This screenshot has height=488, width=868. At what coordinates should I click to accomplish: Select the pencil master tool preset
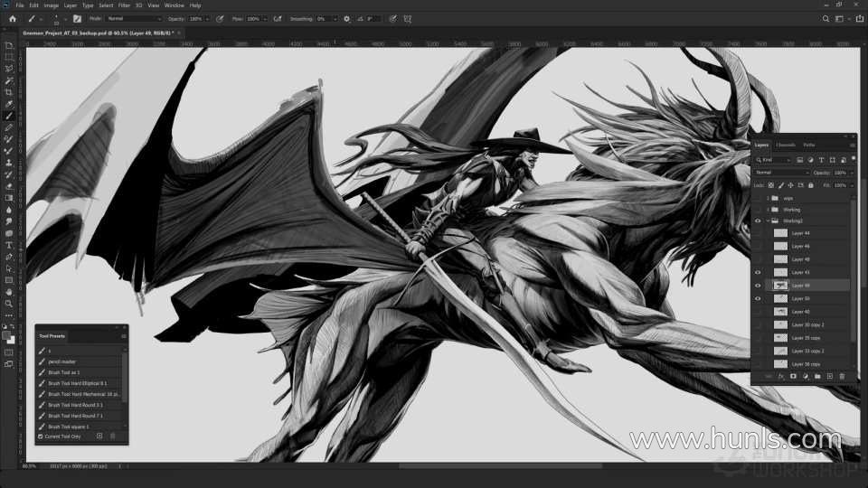pyautogui.click(x=63, y=361)
